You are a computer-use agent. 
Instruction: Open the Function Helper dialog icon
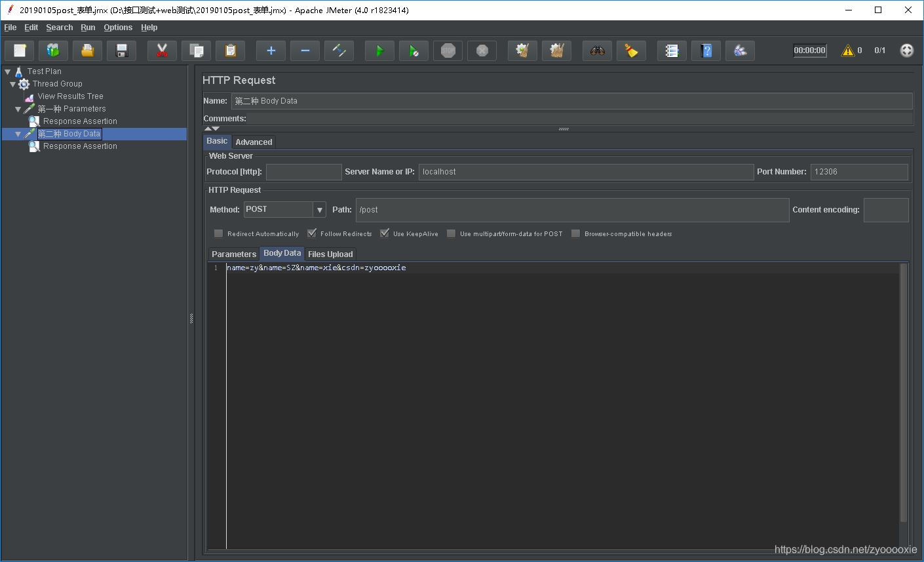[x=672, y=50]
